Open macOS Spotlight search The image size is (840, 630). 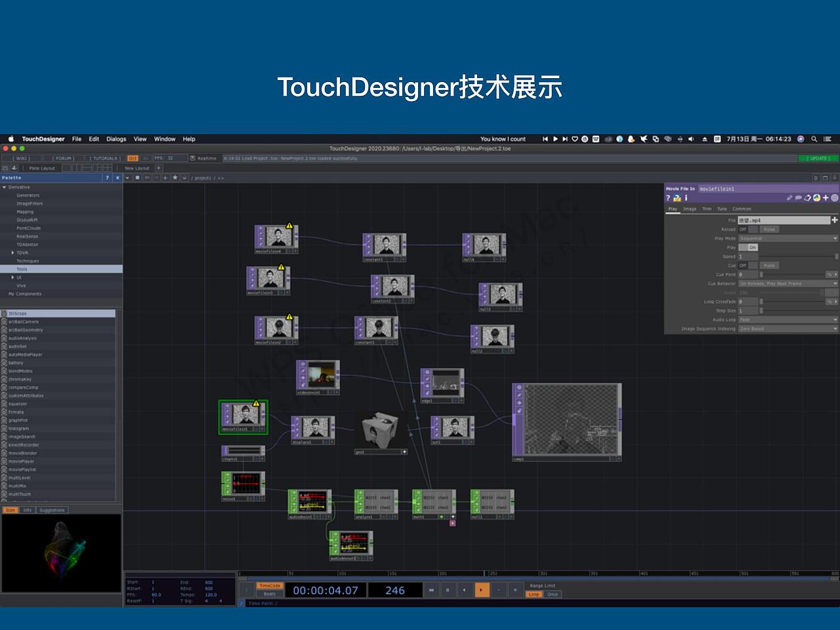point(814,139)
